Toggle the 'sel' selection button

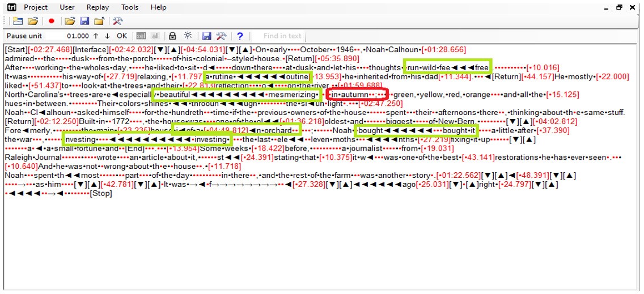141,36
